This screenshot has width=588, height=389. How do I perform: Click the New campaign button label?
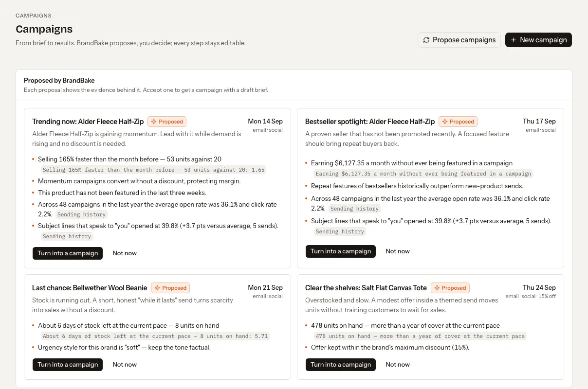(x=543, y=40)
